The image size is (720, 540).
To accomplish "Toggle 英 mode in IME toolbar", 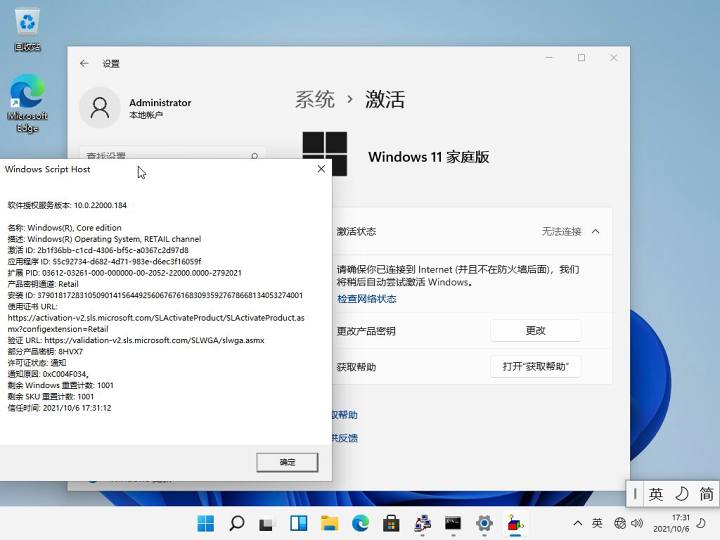I will (656, 494).
